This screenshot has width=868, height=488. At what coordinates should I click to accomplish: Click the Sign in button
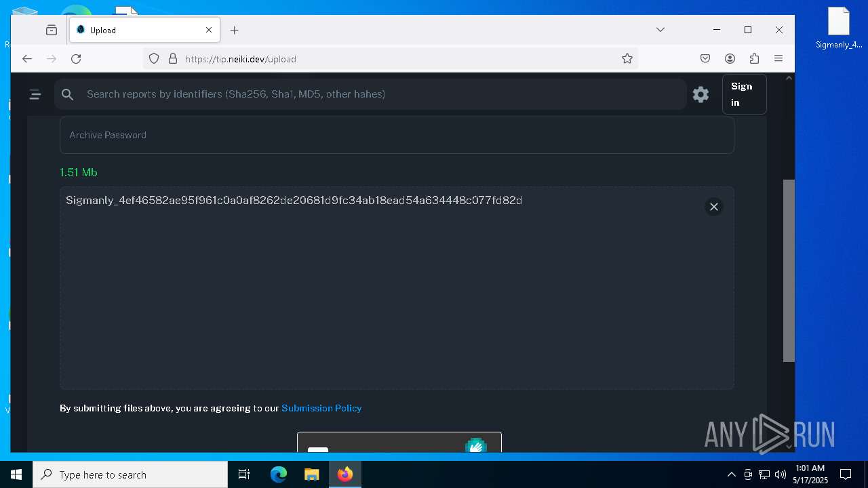(x=745, y=94)
